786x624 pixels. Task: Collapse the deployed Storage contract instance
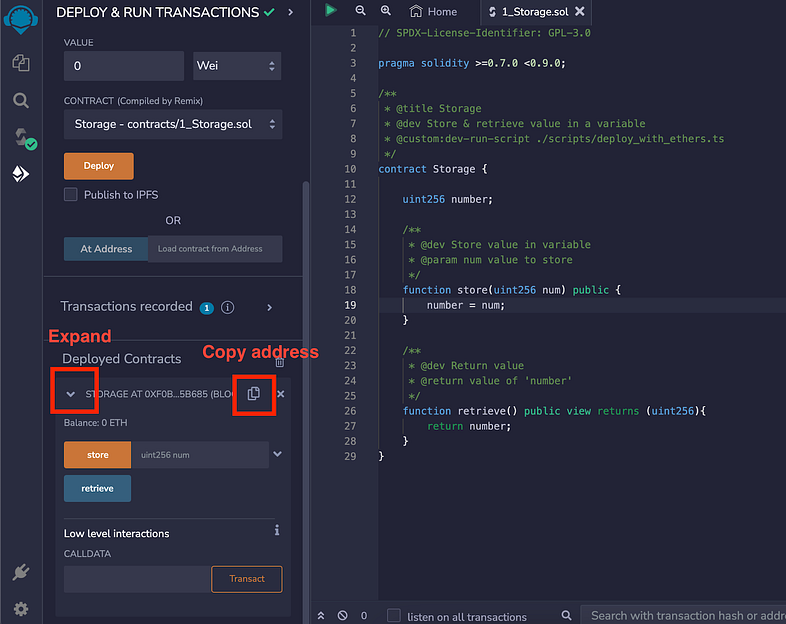click(71, 394)
